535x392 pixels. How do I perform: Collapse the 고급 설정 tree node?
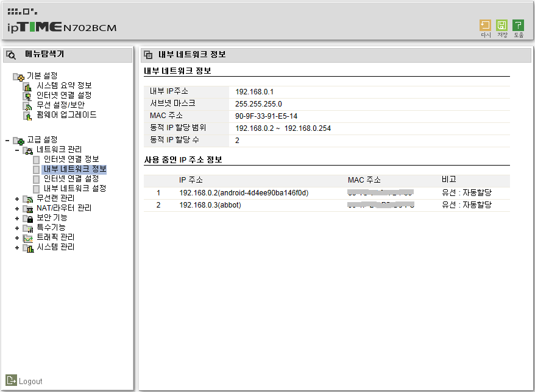7,141
